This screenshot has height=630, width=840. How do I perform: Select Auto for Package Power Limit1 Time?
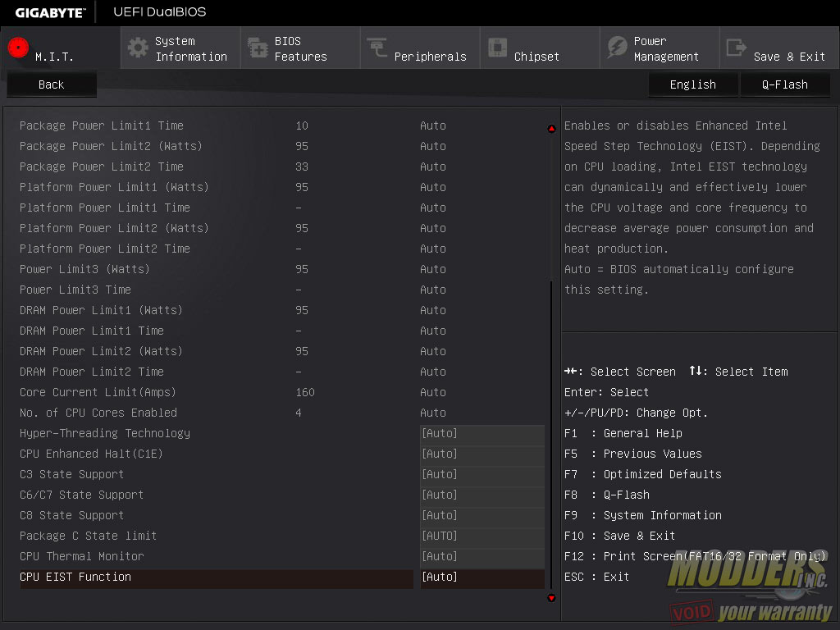pos(433,126)
